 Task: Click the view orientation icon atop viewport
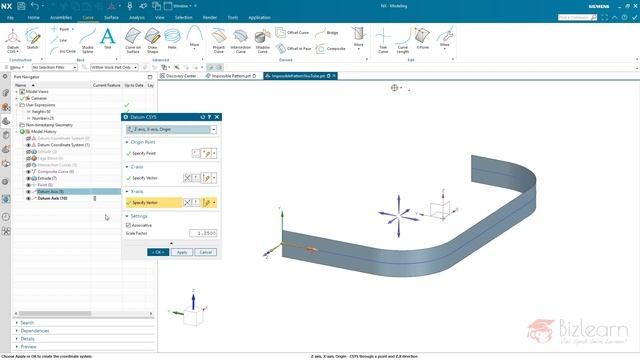pyautogui.click(x=394, y=88)
